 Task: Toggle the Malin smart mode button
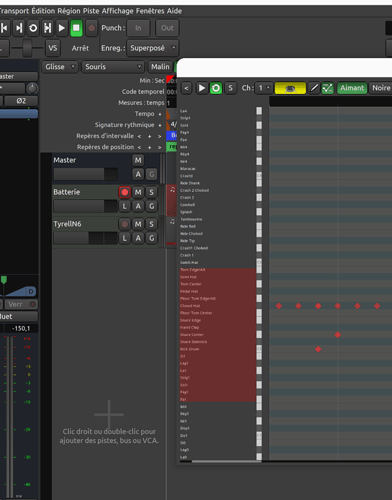pos(160,67)
